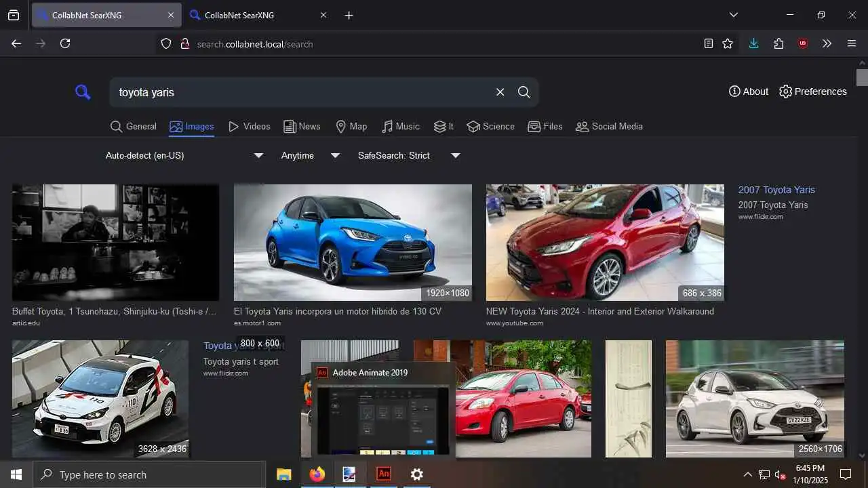Open the downloads panel arrow icon
868x488 pixels.
point(753,43)
